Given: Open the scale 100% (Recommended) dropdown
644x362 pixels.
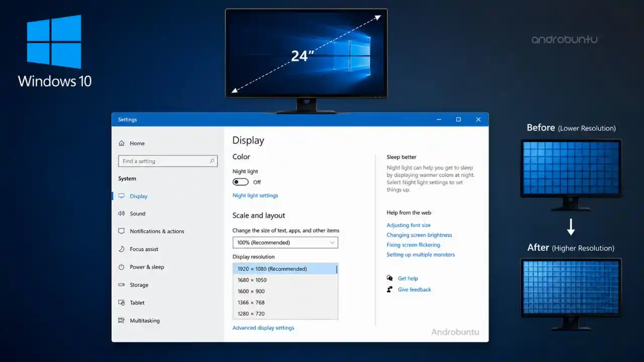Looking at the screenshot, I should coord(285,242).
